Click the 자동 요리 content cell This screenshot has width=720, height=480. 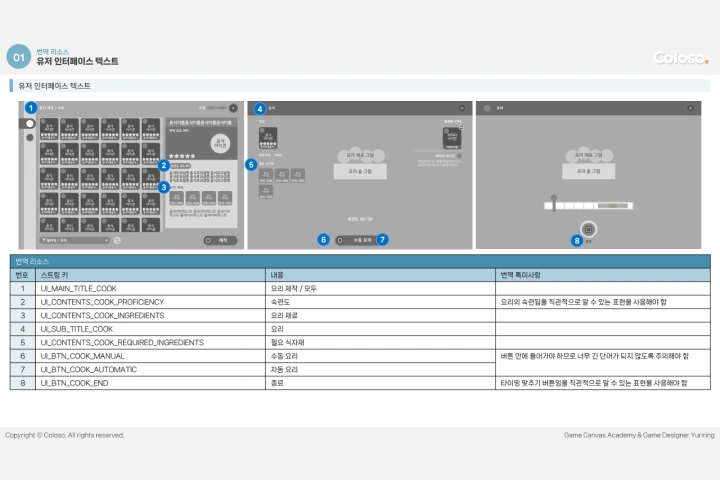[380, 369]
